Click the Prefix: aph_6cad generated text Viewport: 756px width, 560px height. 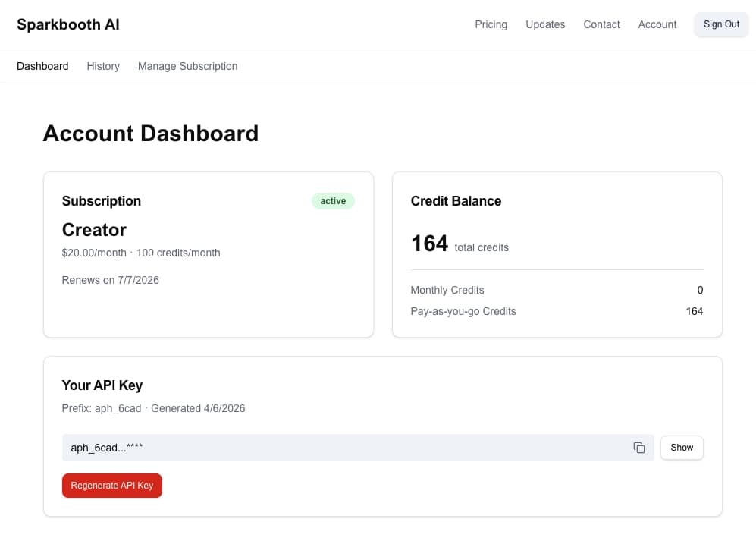coord(153,408)
